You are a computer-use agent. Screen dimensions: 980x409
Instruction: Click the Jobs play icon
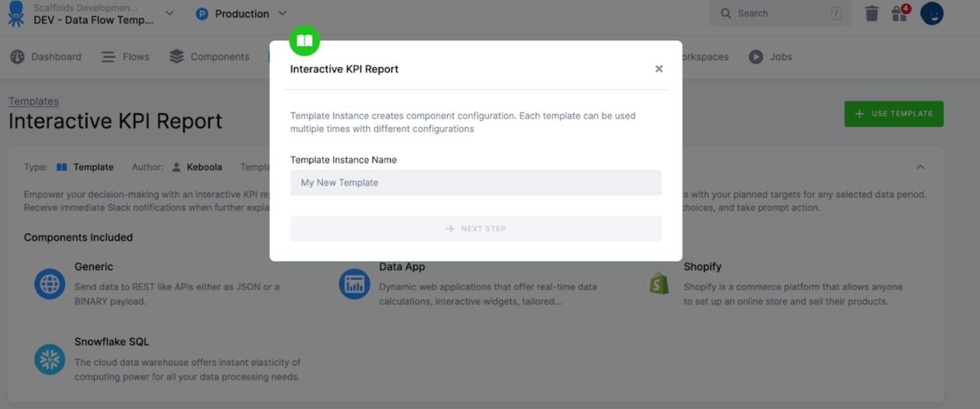click(x=757, y=57)
